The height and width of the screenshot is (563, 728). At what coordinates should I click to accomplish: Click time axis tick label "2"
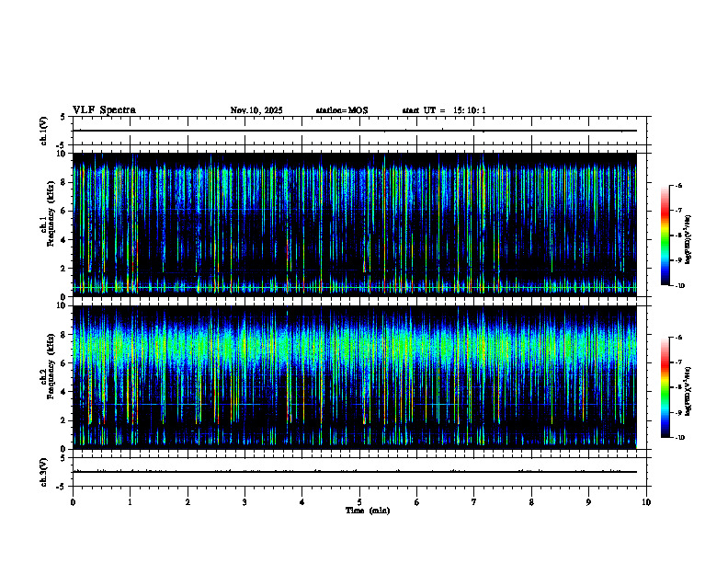coord(188,502)
